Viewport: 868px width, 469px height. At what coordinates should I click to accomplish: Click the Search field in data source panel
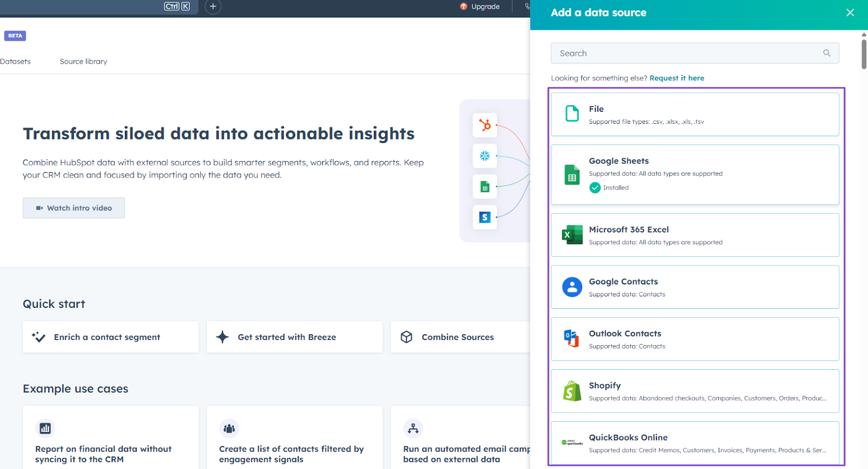coord(695,53)
